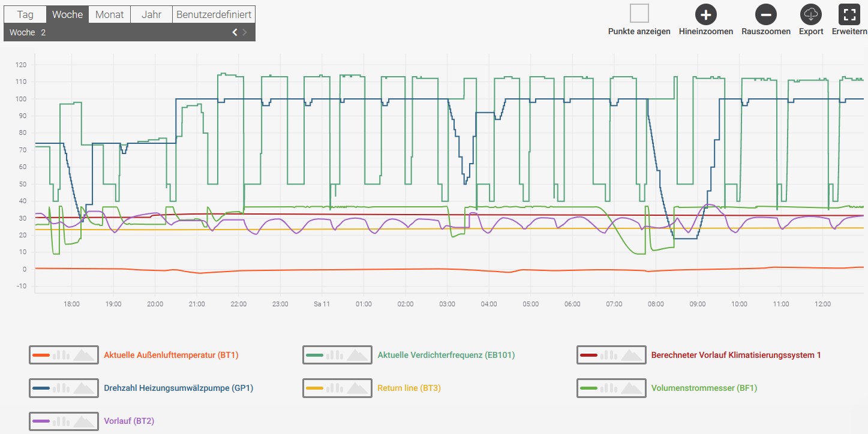Click the Return line (BT3) legend label
Screen dimensions: 868x434
[409, 388]
